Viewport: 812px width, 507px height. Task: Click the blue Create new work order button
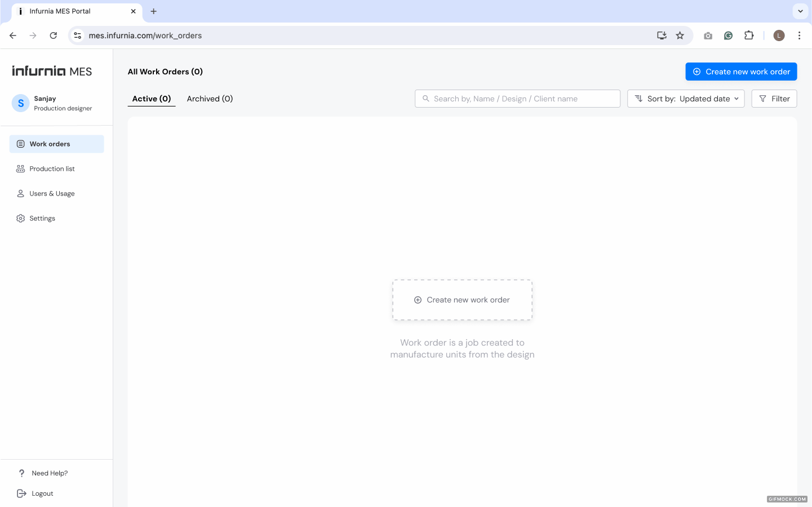coord(741,72)
